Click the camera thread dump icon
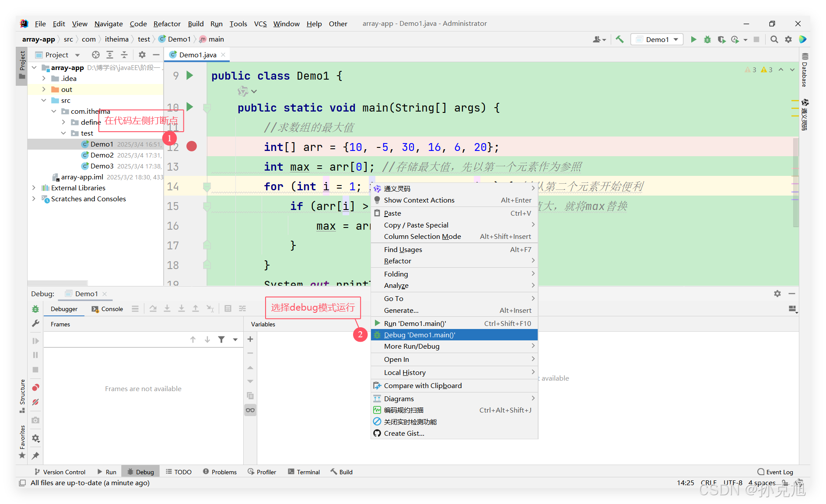 (x=35, y=420)
